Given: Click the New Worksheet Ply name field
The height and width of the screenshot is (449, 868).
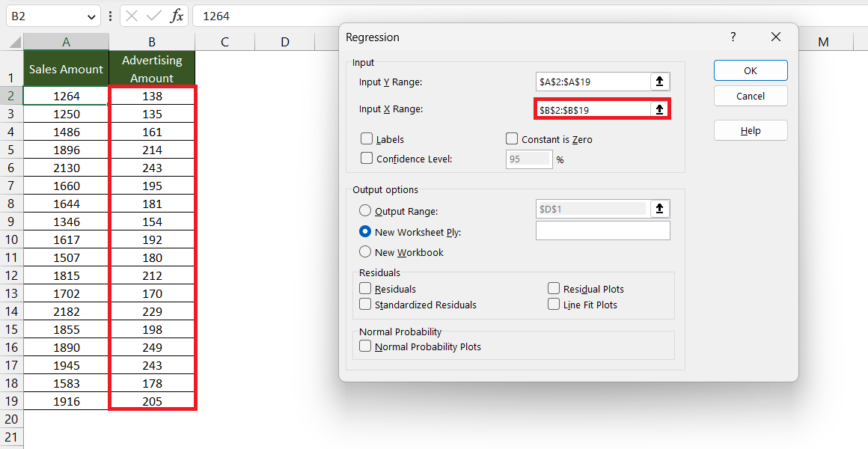Looking at the screenshot, I should 603,230.
